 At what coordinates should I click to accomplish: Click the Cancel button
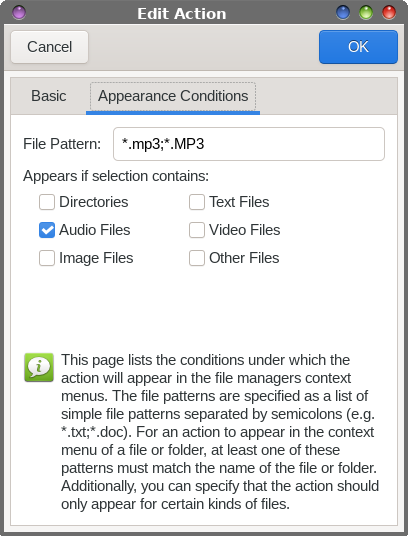pos(50,47)
